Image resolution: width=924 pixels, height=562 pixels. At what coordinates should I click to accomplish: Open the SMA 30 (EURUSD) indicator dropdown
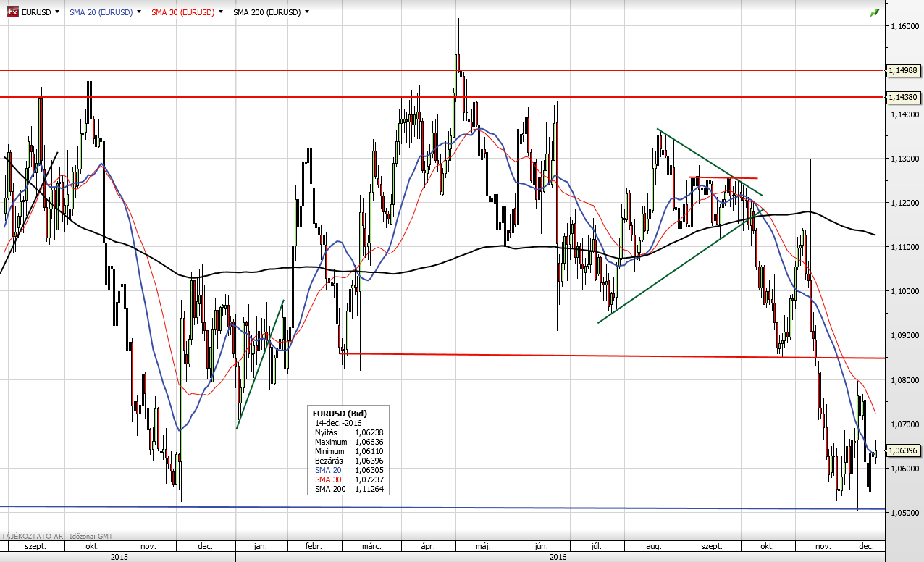[220, 12]
